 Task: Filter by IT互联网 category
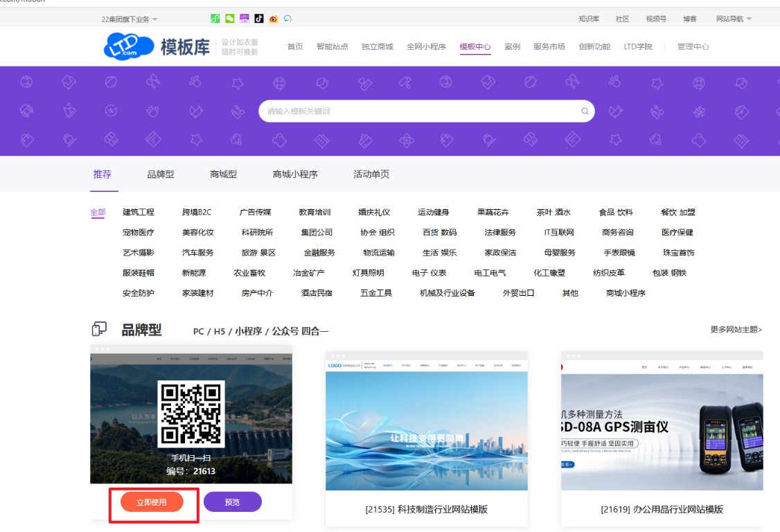click(x=558, y=233)
